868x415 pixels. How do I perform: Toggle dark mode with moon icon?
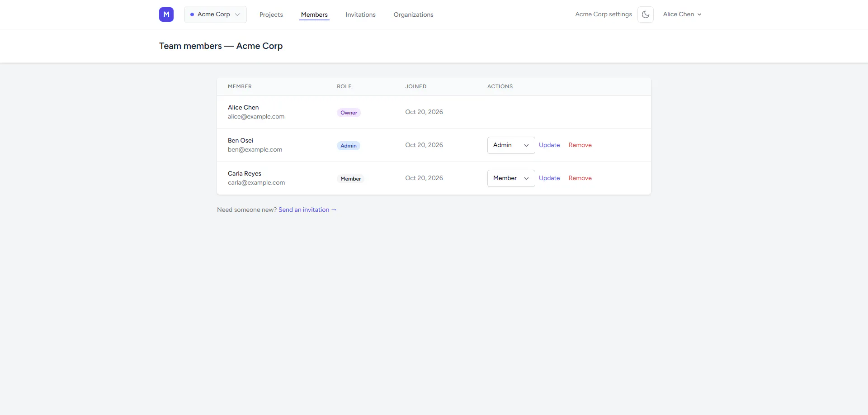click(x=646, y=14)
